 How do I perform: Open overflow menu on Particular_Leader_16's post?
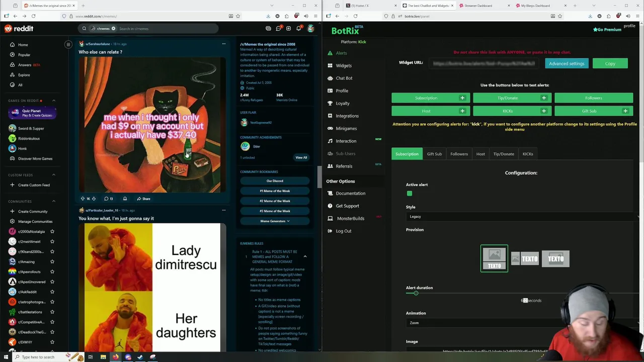coord(224,210)
